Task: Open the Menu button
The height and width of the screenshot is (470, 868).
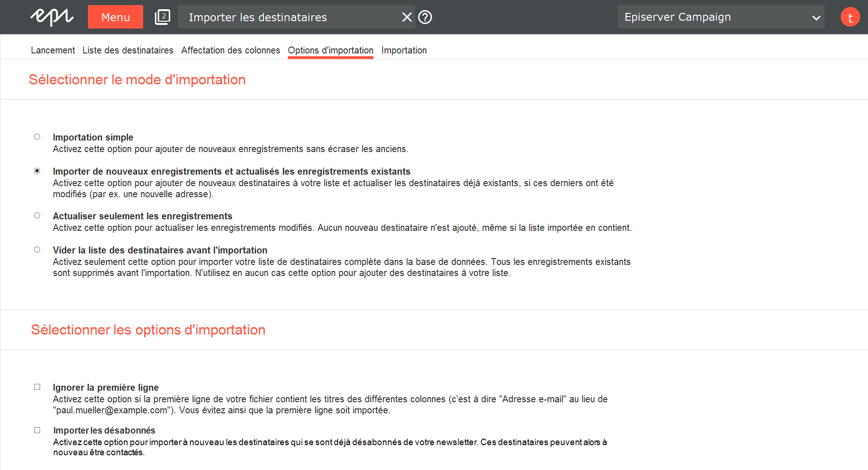Action: point(116,17)
